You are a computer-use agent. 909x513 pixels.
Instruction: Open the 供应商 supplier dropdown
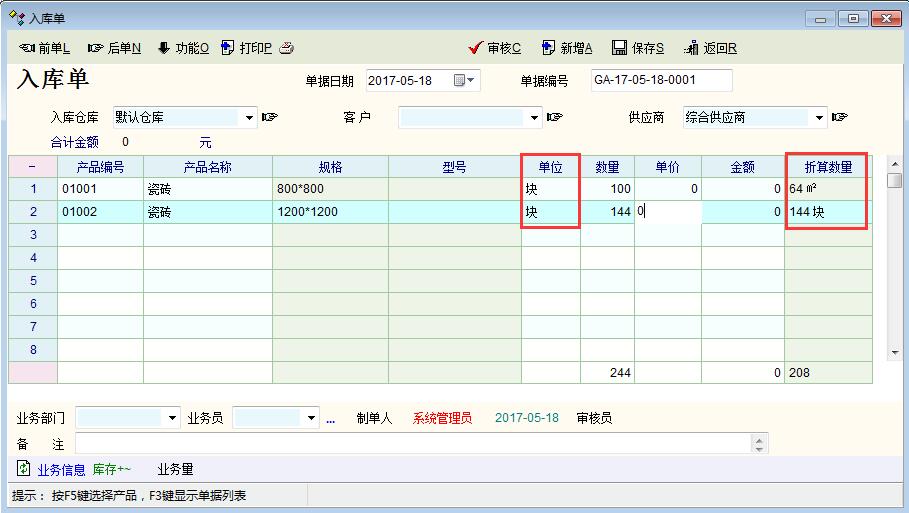point(820,118)
